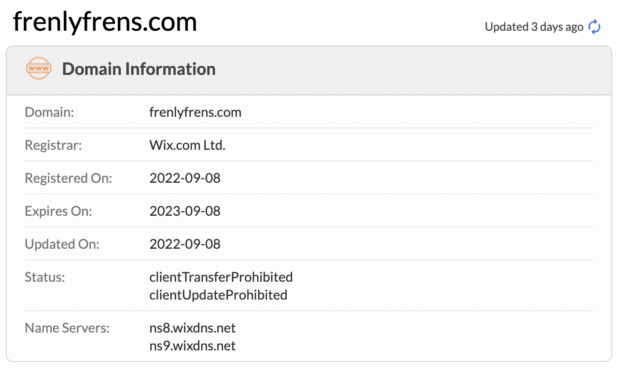Click the Expires On date 2023-09-08
The image size is (618, 370).
pos(185,211)
